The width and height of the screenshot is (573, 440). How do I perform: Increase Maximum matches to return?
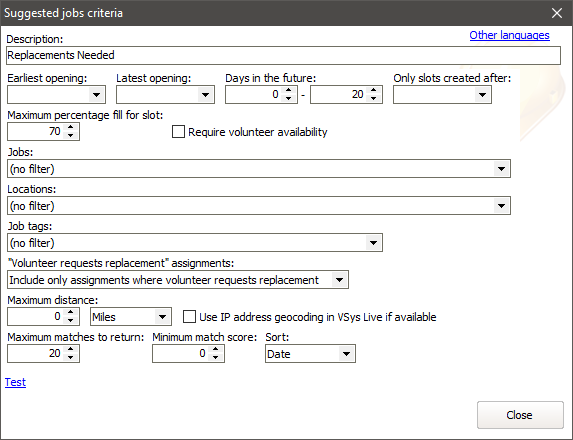coord(71,349)
